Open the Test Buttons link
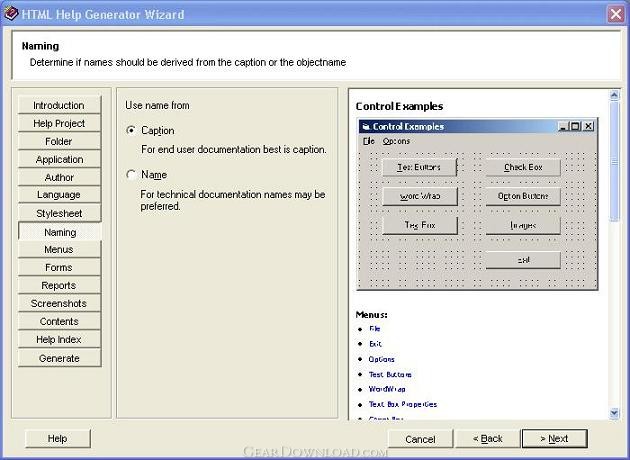The height and width of the screenshot is (460, 630). 390,374
